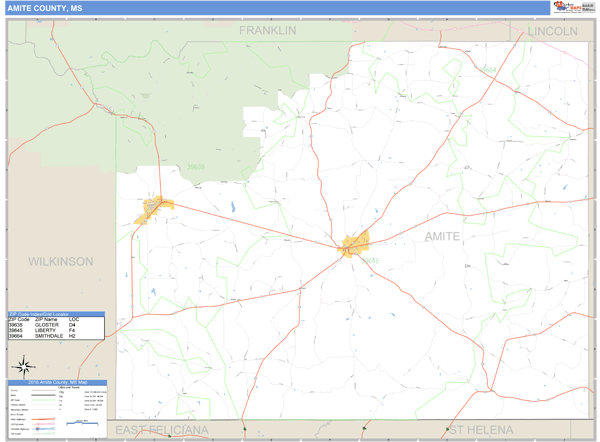Image resolution: width=600 pixels, height=442 pixels.
Task: Click the Liberty city yellow area
Action: (355, 243)
